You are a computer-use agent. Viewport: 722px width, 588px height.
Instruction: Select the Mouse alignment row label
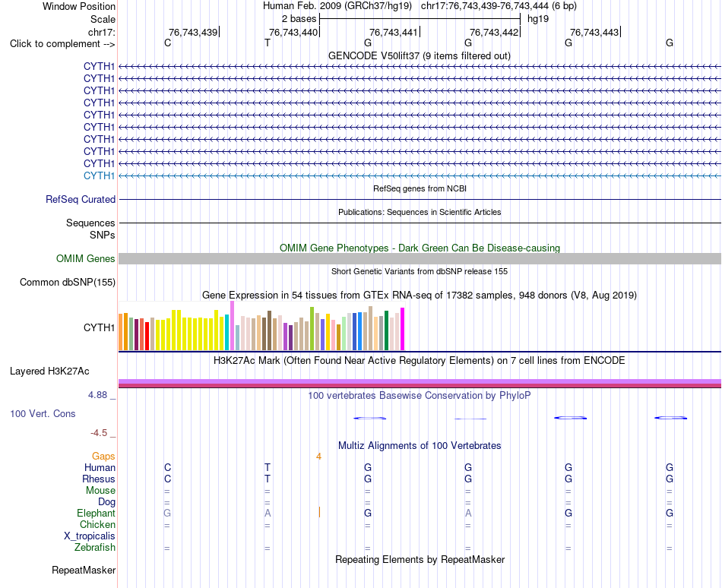pyautogui.click(x=100, y=491)
